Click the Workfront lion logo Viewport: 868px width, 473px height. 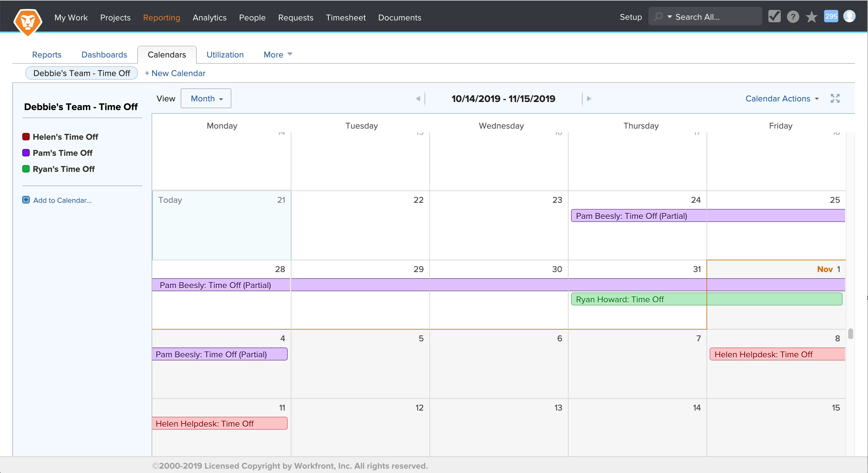pyautogui.click(x=28, y=21)
